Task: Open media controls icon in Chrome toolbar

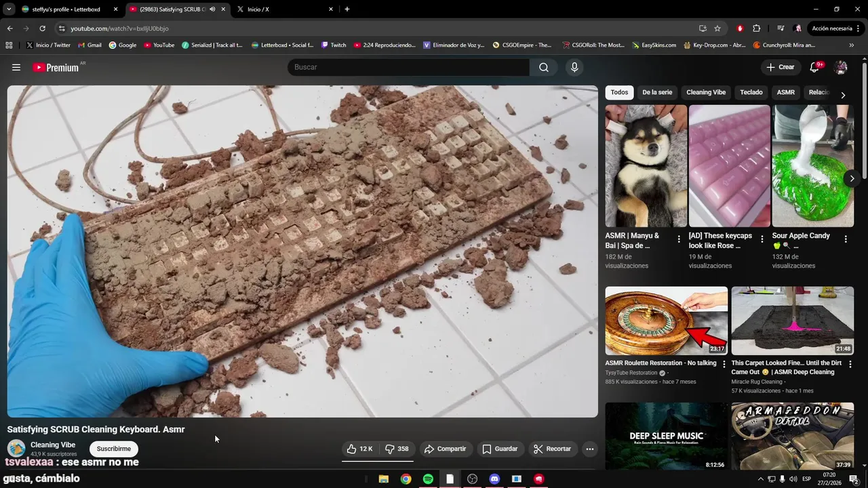Action: coord(781,28)
